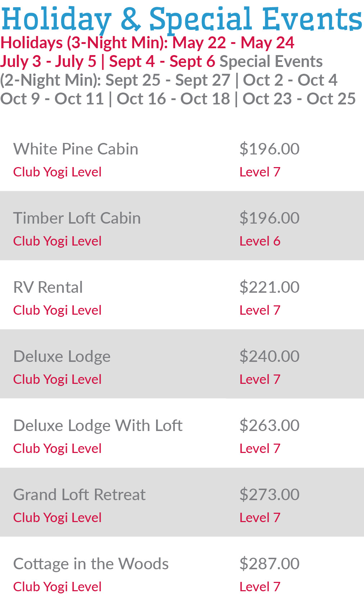The width and height of the screenshot is (364, 606).
Task: Click the $240.00 Deluxe Lodge price
Action: [269, 356]
